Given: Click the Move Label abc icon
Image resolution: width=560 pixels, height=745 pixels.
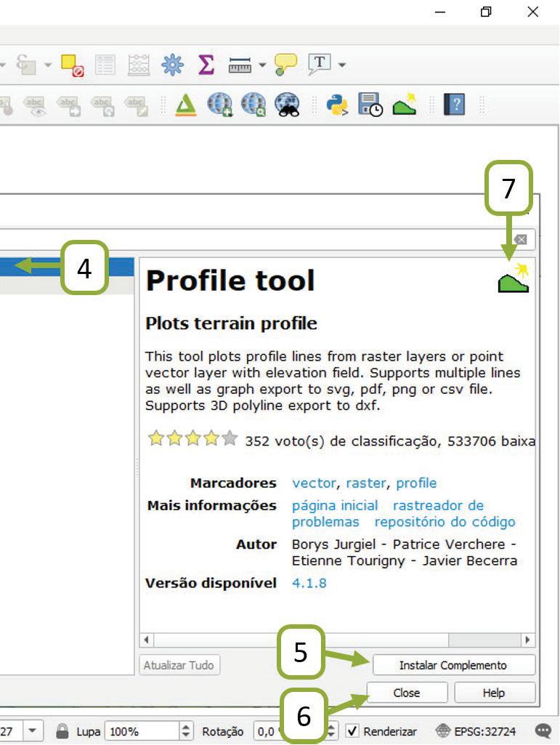Looking at the screenshot, I should click(x=69, y=106).
